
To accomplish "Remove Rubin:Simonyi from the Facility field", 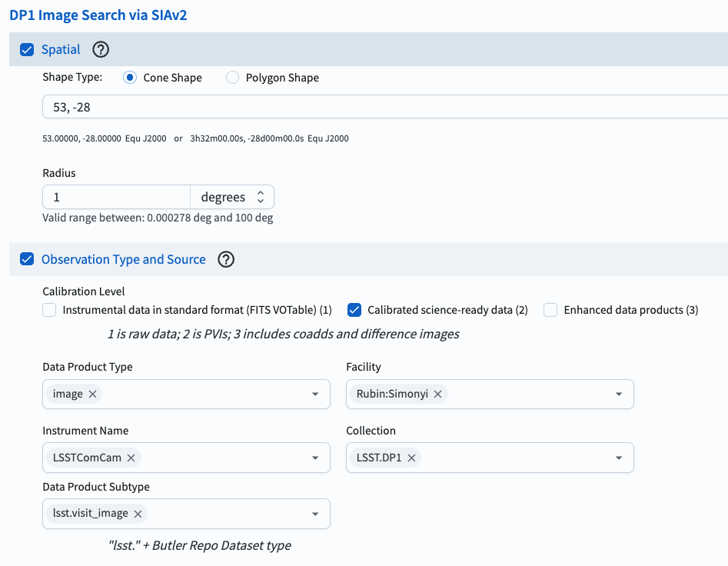I will [437, 394].
